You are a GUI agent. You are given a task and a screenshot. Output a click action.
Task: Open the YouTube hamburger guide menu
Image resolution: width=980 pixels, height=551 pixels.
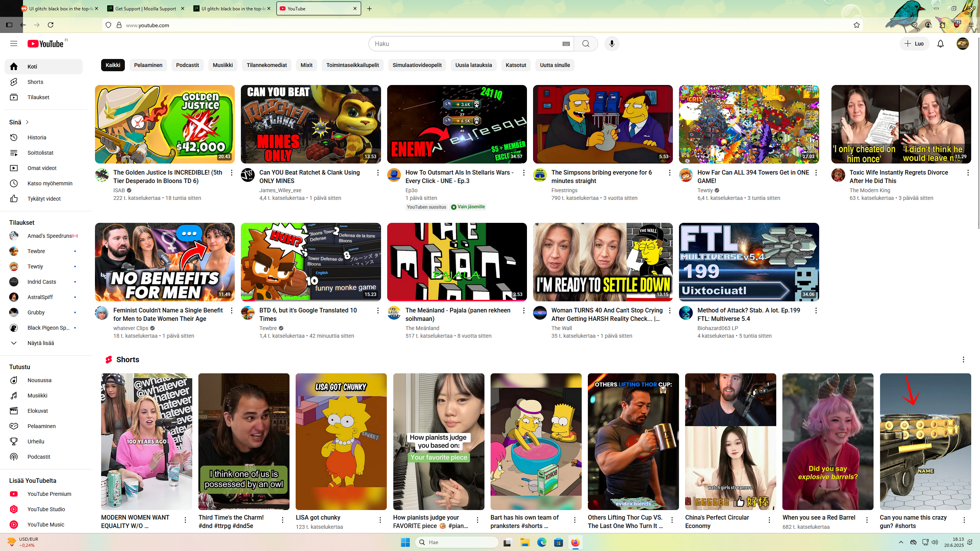point(14,44)
